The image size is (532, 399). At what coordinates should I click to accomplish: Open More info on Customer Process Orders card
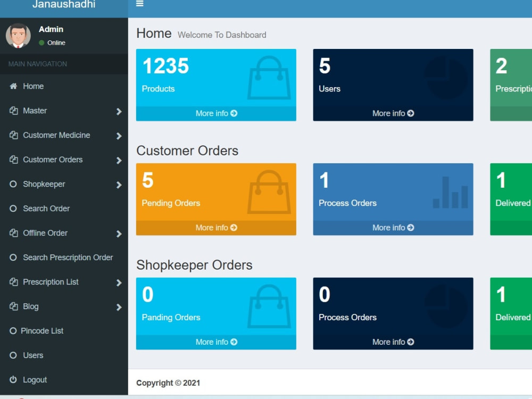[x=393, y=228]
